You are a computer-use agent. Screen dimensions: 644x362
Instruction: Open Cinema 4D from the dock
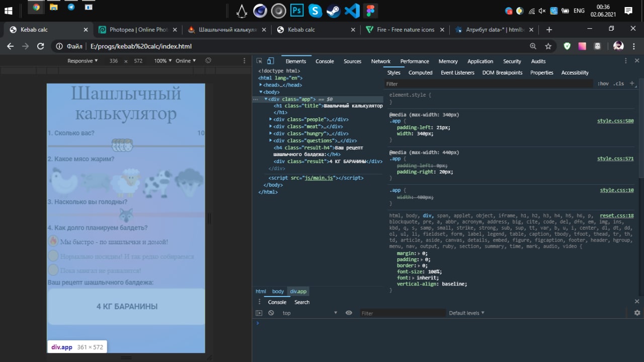(260, 10)
